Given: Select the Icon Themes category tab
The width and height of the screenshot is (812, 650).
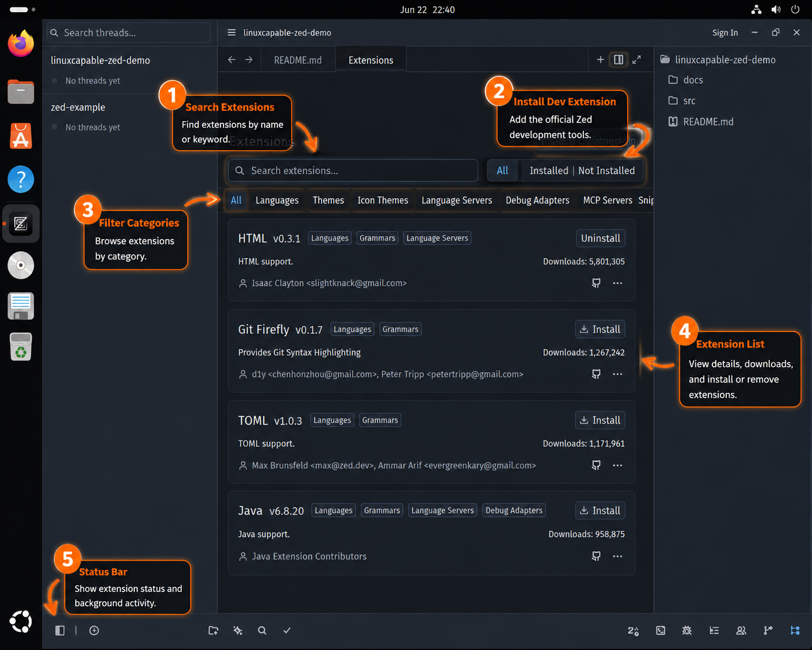Looking at the screenshot, I should [383, 200].
